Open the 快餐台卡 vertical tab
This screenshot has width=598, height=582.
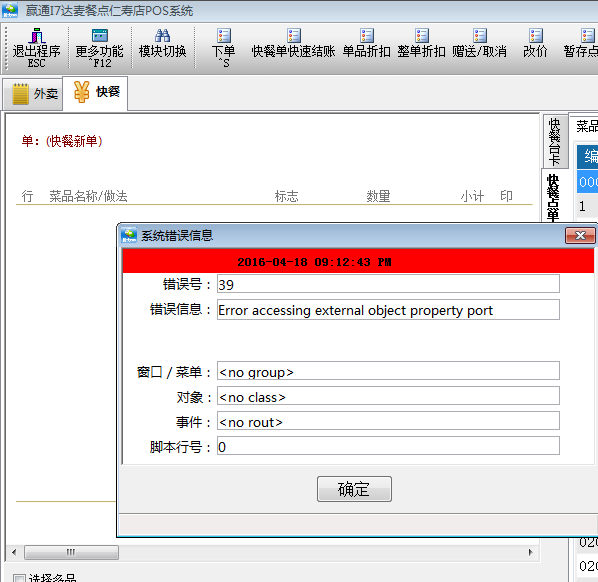(x=555, y=141)
